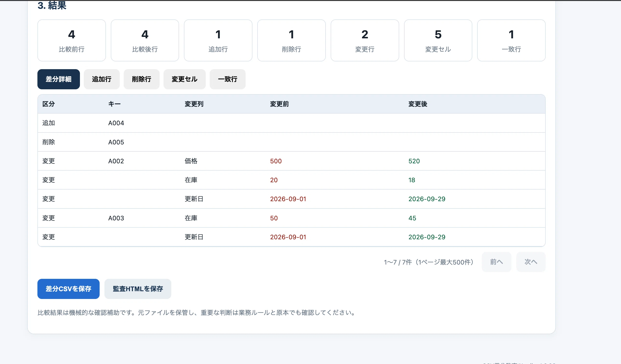Switch to the 削除行 tab
This screenshot has height=364, width=621.
tap(141, 79)
